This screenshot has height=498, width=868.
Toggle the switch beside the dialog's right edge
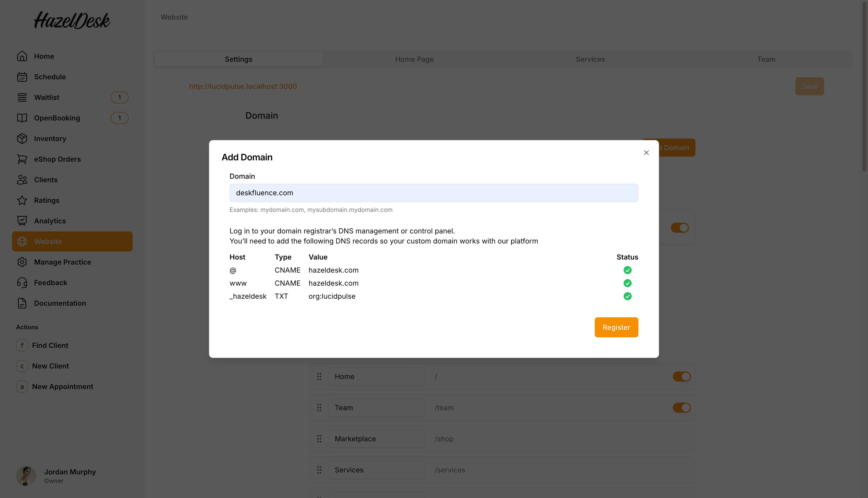(679, 228)
